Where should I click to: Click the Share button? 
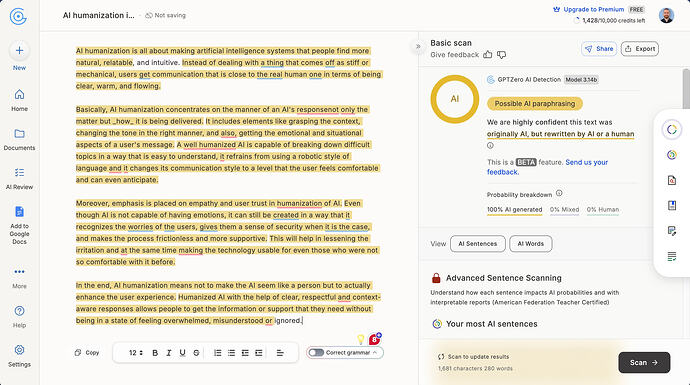click(599, 49)
